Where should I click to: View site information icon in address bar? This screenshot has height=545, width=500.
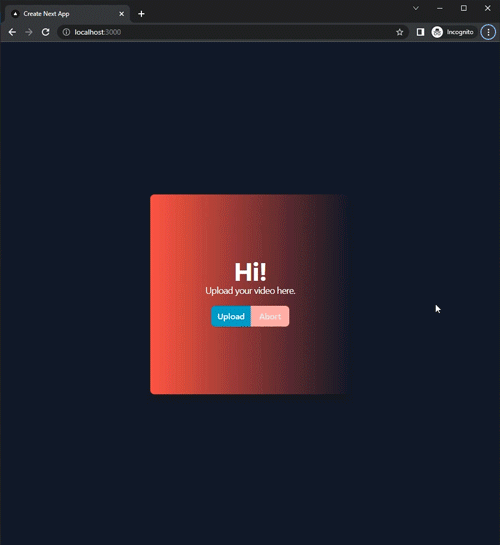coord(66,32)
